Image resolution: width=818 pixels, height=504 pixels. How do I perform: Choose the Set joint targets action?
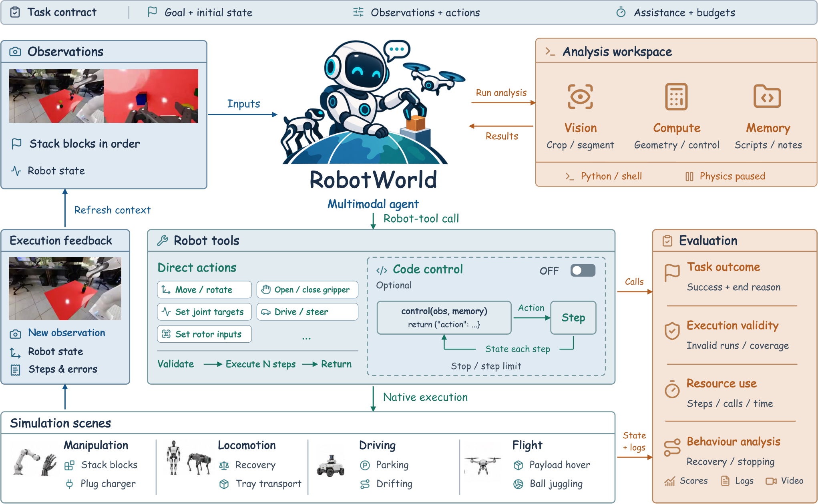click(204, 312)
